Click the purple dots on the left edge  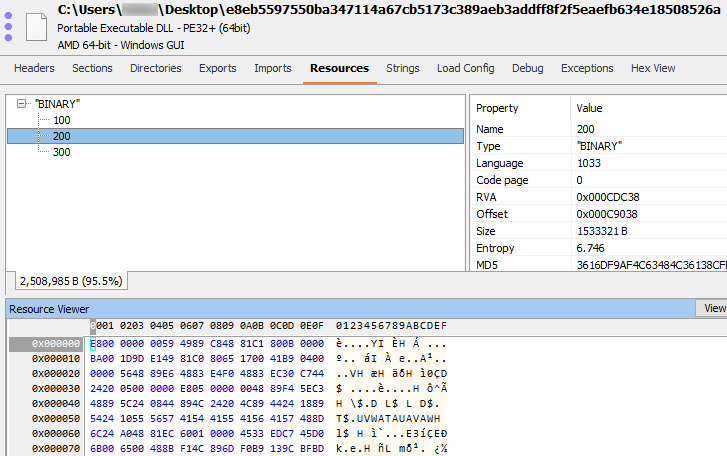8,22
